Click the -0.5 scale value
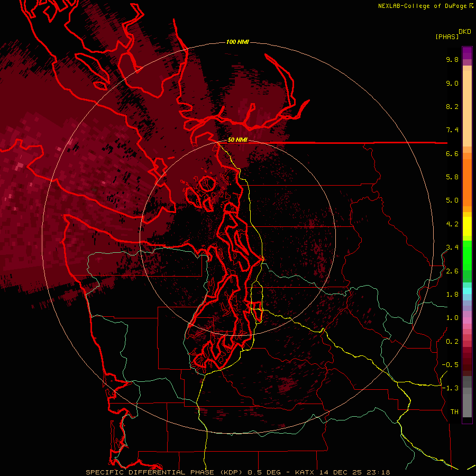Image resolution: width=476 pixels, height=476 pixels. (x=450, y=365)
